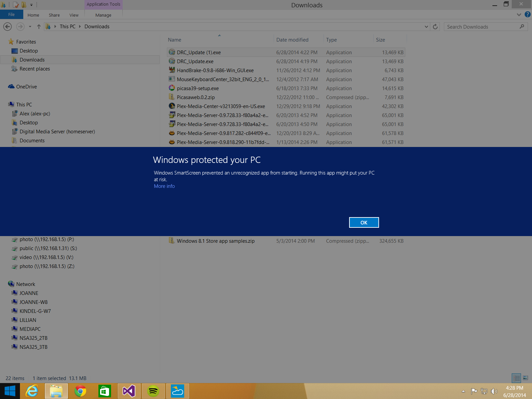Select the Picasaweb.0.2.zip archive icon
The height and width of the screenshot is (399, 532).
click(172, 97)
